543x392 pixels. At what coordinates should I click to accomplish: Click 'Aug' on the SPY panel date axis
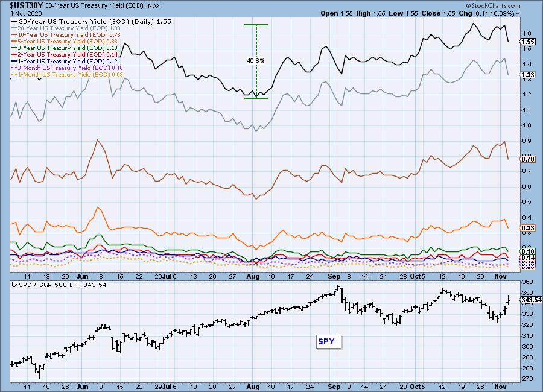pos(253,387)
